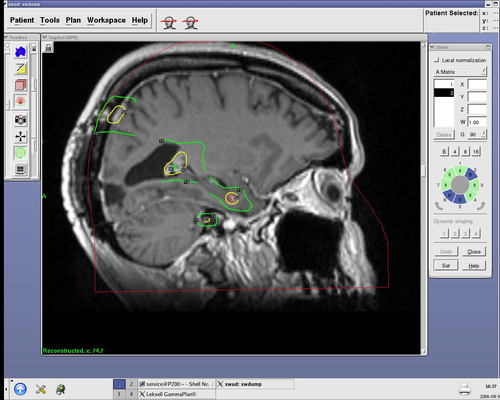This screenshot has width=500, height=400.
Task: Open the yellow measurement tool
Action: click(21, 68)
